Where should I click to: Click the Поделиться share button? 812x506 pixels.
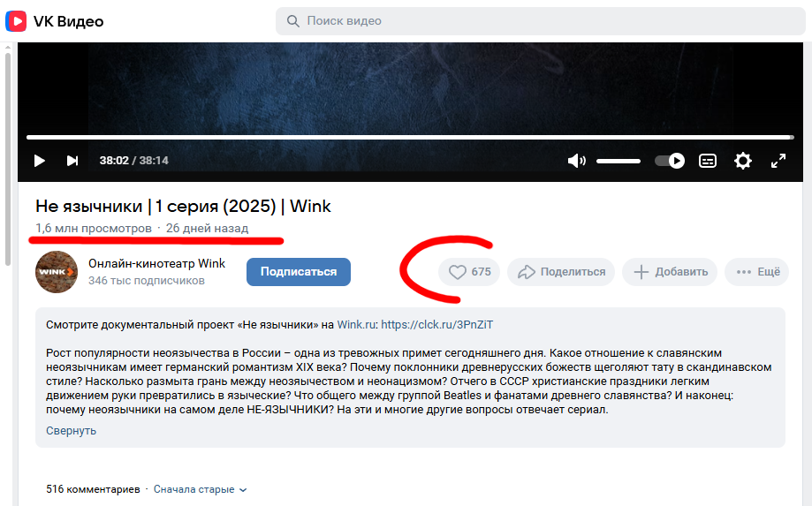pos(561,272)
